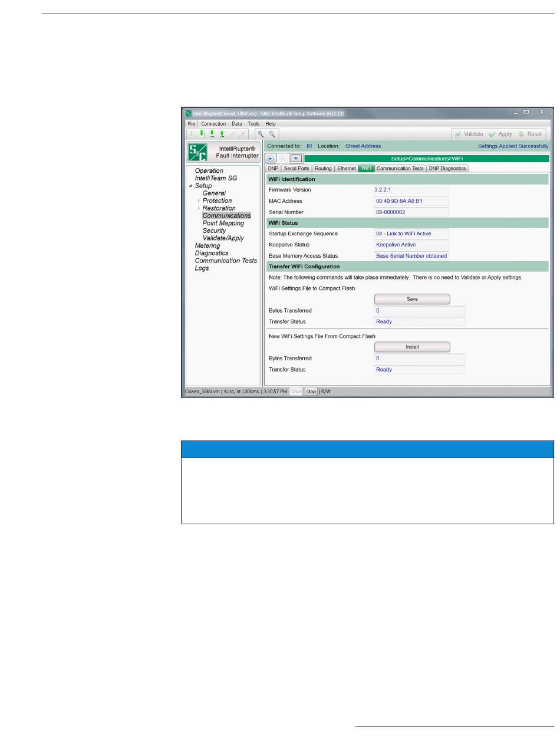This screenshot has width=560, height=743.
Task: Click Save for WiFi Settings to Compact Flash
Action: click(x=412, y=299)
